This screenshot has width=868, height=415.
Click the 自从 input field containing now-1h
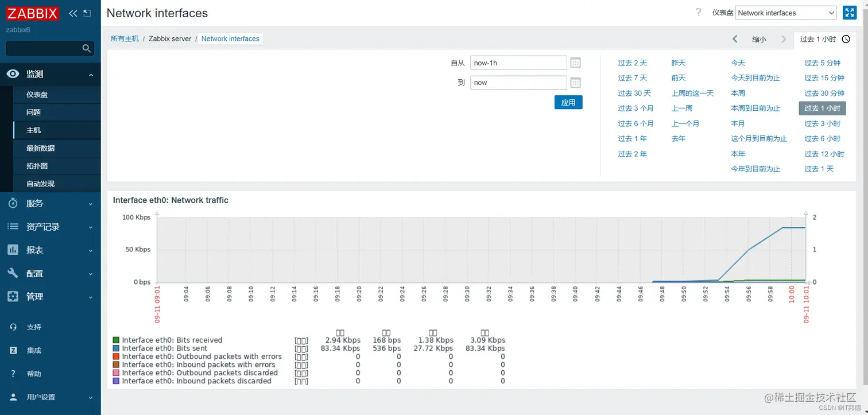518,63
